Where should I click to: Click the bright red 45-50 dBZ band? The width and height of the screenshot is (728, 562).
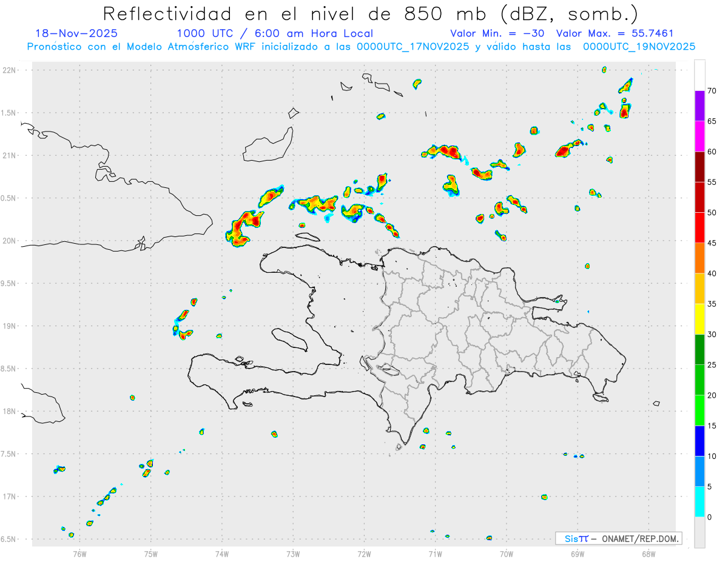coord(699,227)
